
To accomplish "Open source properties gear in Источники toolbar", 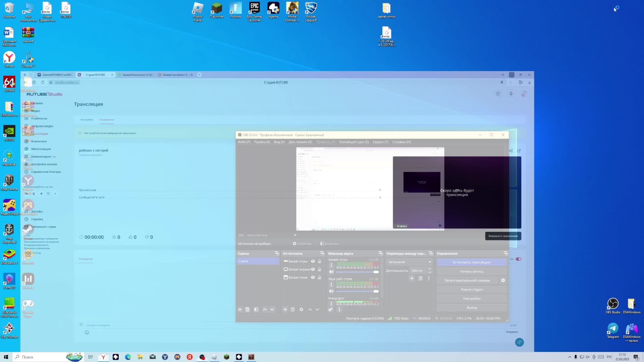I will tap(301, 309).
